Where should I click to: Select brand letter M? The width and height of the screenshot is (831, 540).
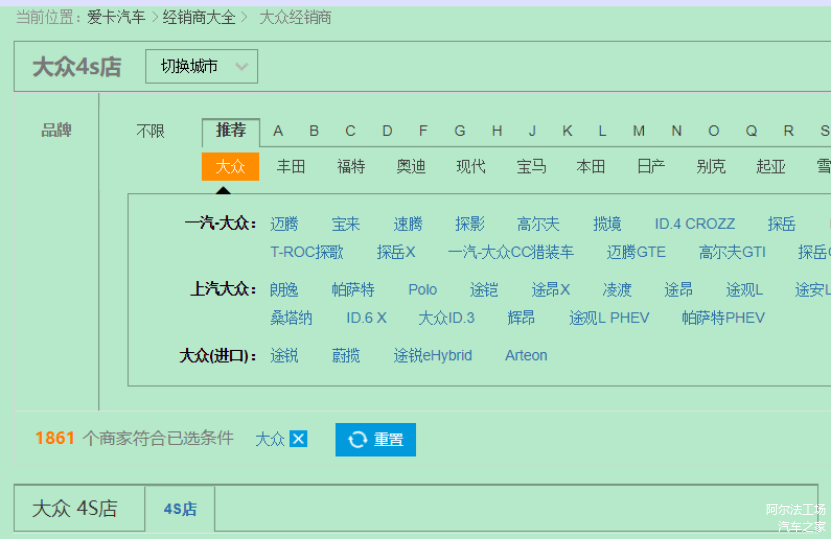pyautogui.click(x=639, y=131)
